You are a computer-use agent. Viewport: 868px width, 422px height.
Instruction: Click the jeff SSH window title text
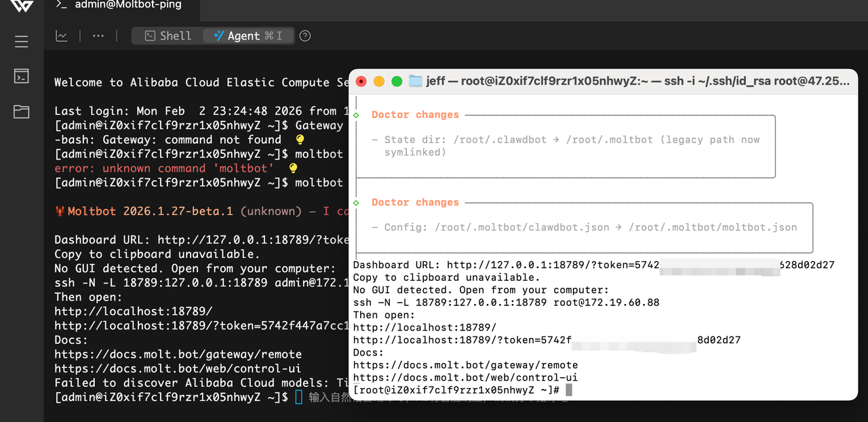pyautogui.click(x=637, y=81)
